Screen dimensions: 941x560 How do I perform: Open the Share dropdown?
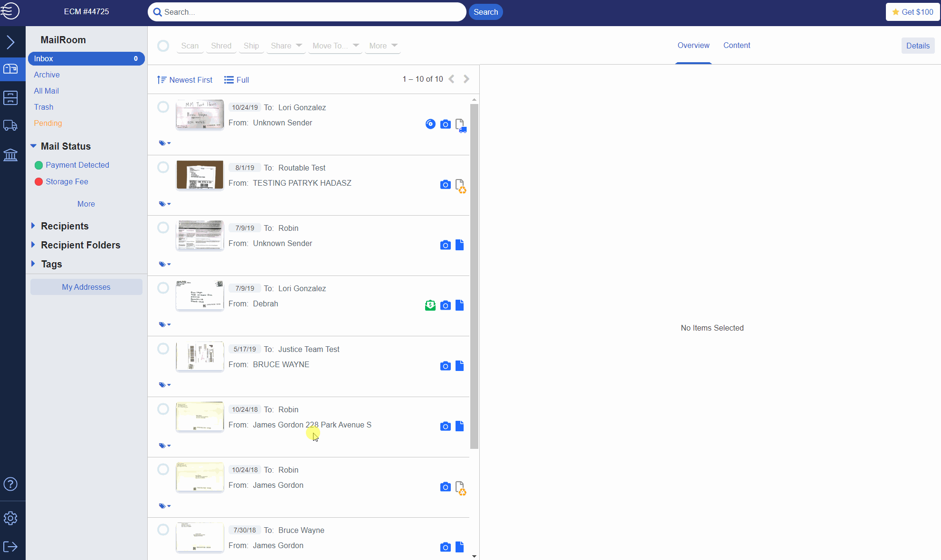click(x=286, y=46)
